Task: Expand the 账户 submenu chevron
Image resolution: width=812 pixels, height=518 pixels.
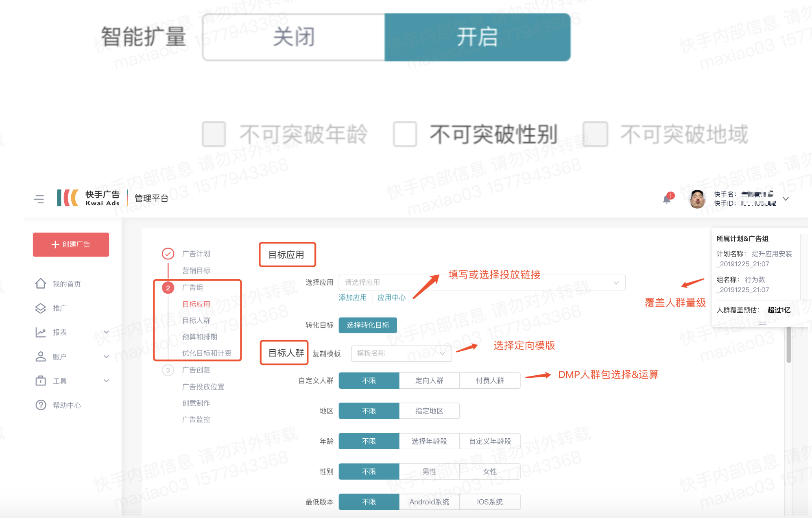Action: click(x=106, y=357)
